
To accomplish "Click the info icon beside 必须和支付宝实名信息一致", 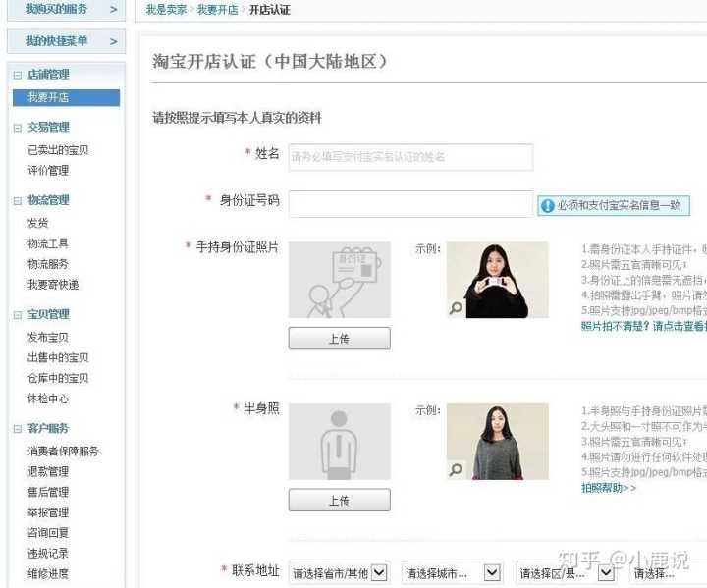I will (547, 206).
